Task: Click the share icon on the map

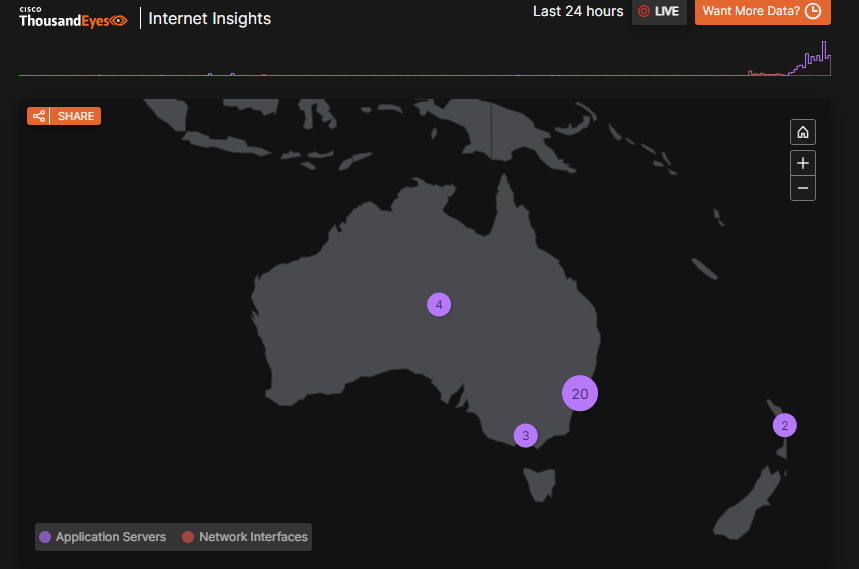Action: click(39, 116)
